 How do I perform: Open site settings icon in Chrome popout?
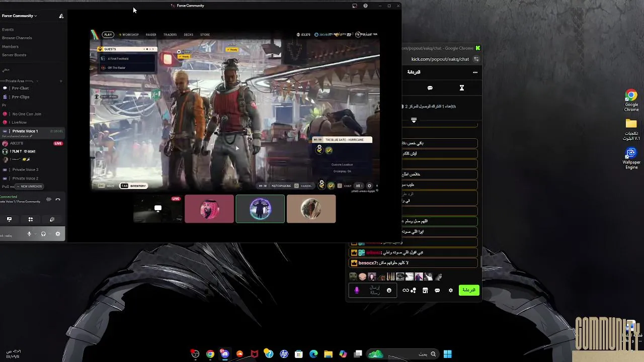[476, 59]
